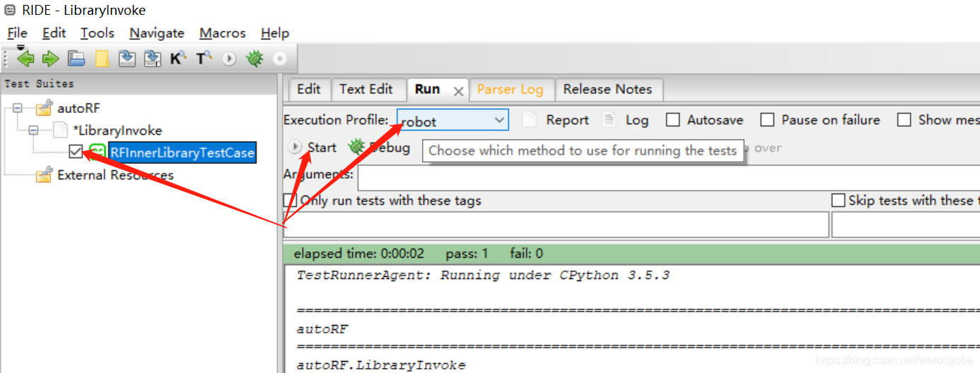Click the autoRF suite folder icon
The height and width of the screenshot is (373, 980).
pos(44,108)
